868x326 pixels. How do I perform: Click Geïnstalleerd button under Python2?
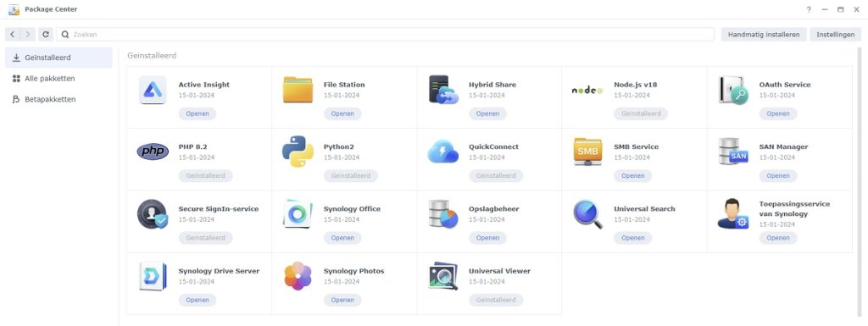pyautogui.click(x=350, y=176)
